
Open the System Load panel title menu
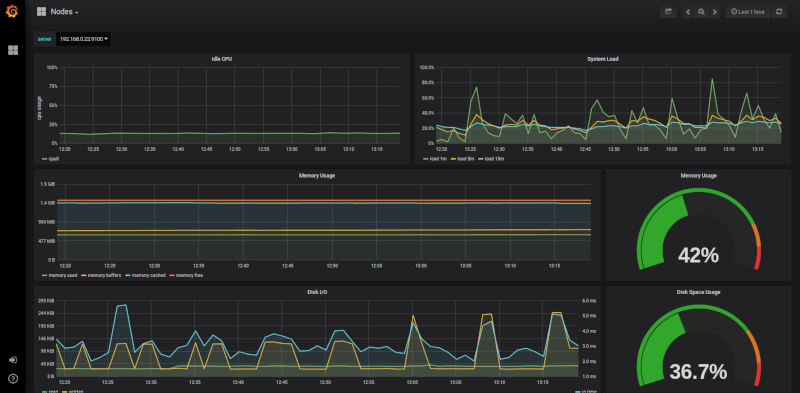pos(603,59)
